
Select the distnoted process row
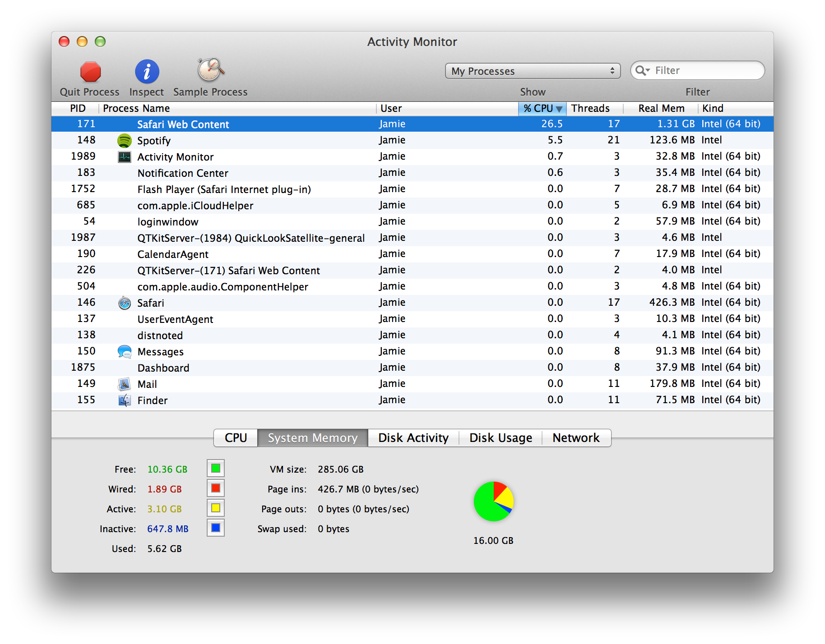coord(412,335)
